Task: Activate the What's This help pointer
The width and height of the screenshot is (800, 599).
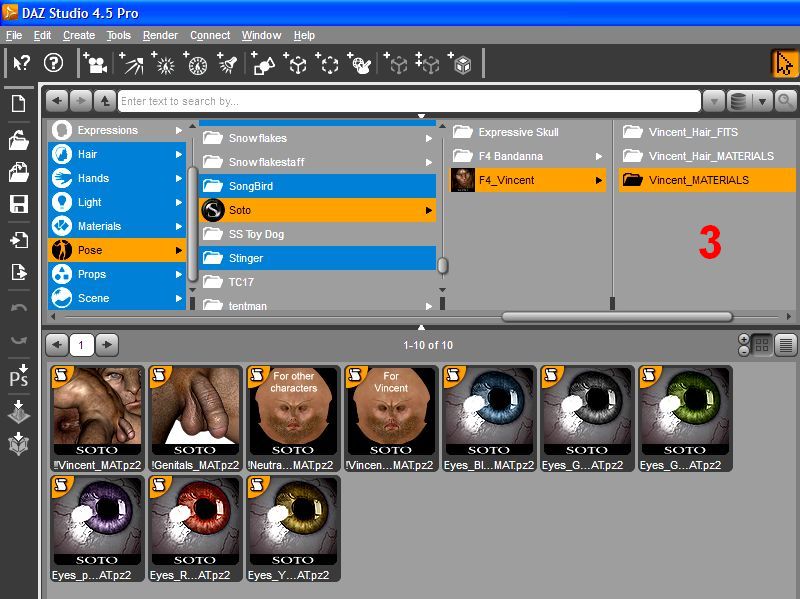Action: (x=21, y=63)
